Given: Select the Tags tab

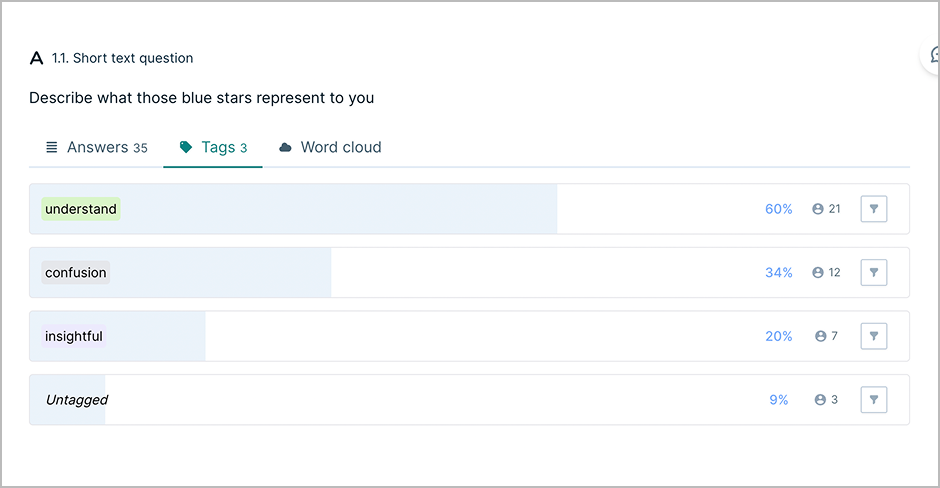Looking at the screenshot, I should pyautogui.click(x=213, y=147).
